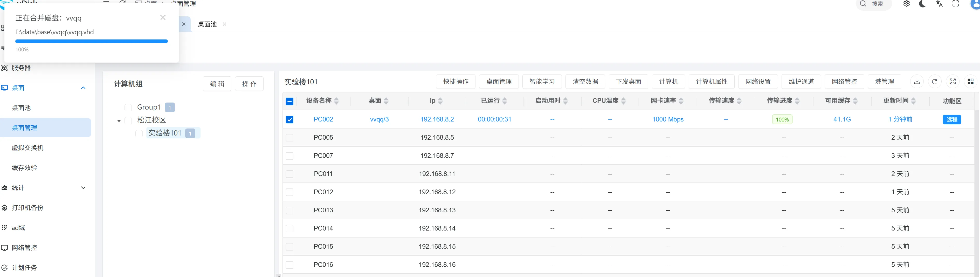Viewport: 980px width, 277px height.
Task: Click the 编辑 button
Action: pyautogui.click(x=217, y=84)
